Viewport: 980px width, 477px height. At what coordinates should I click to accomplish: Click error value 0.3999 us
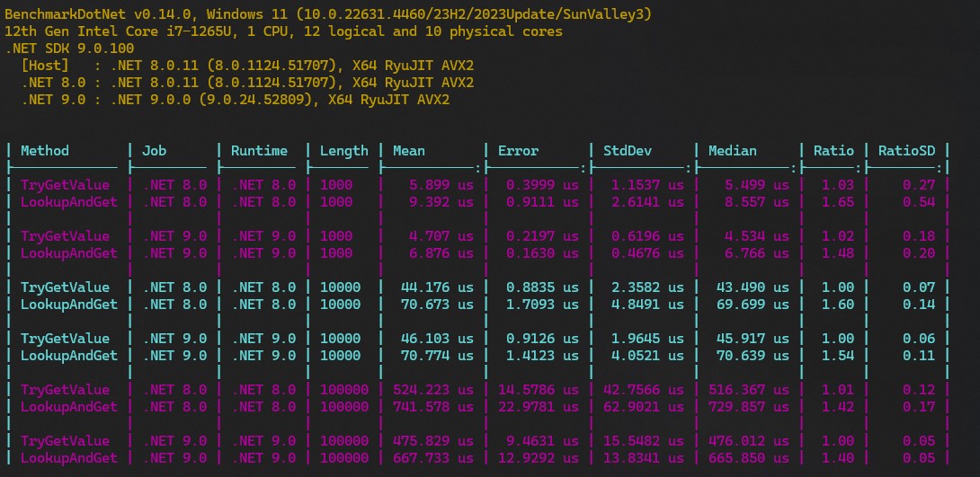[542, 185]
